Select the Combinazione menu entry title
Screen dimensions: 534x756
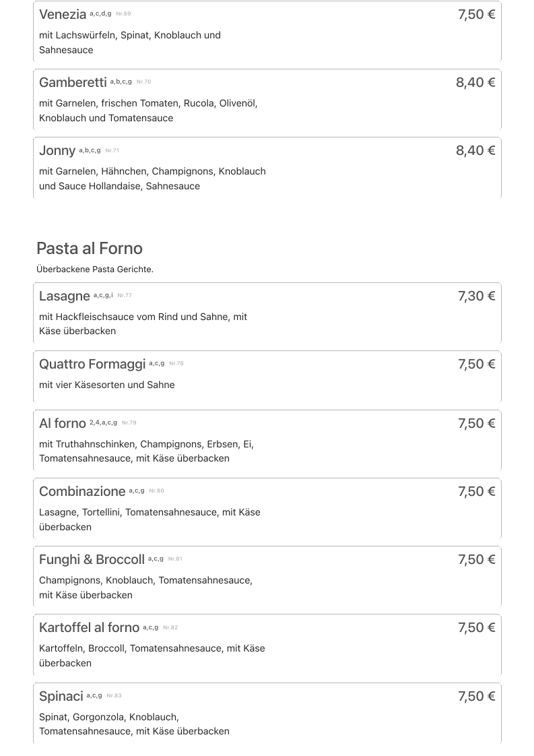point(82,492)
